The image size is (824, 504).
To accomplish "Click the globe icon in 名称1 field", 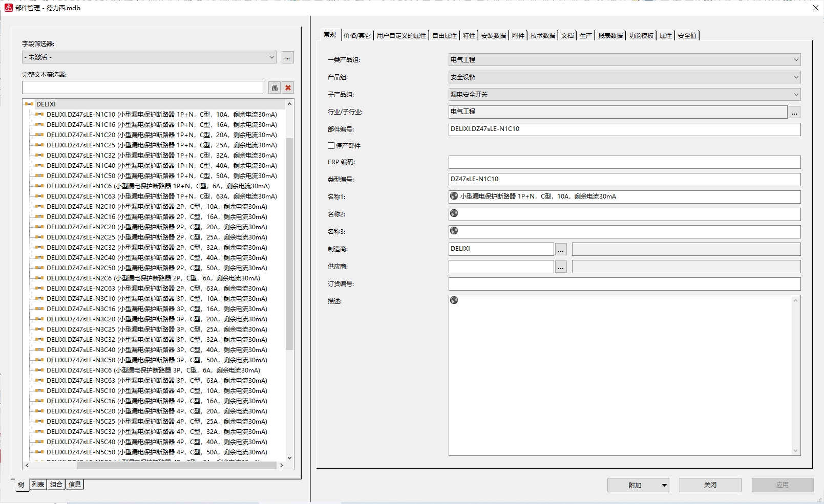I will coord(454,196).
